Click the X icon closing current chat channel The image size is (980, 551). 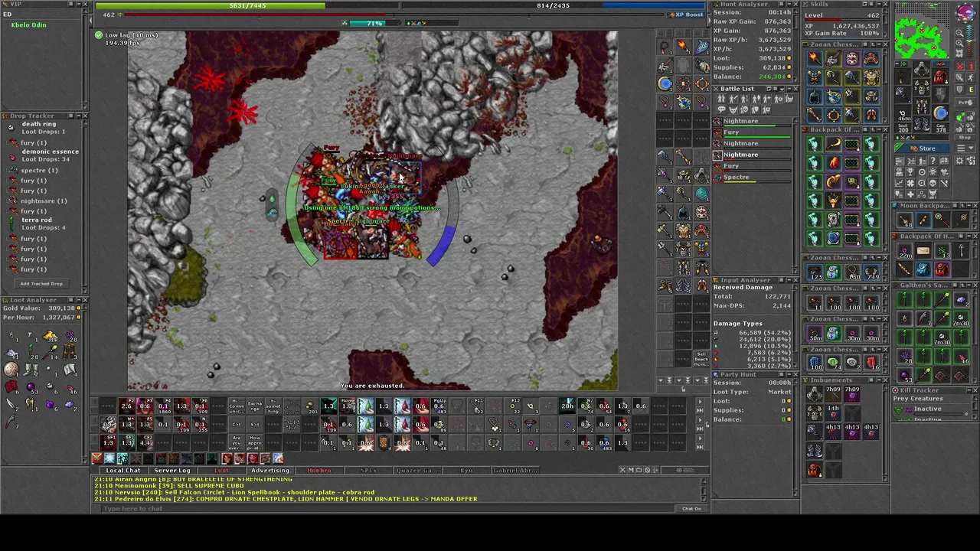pos(622,470)
